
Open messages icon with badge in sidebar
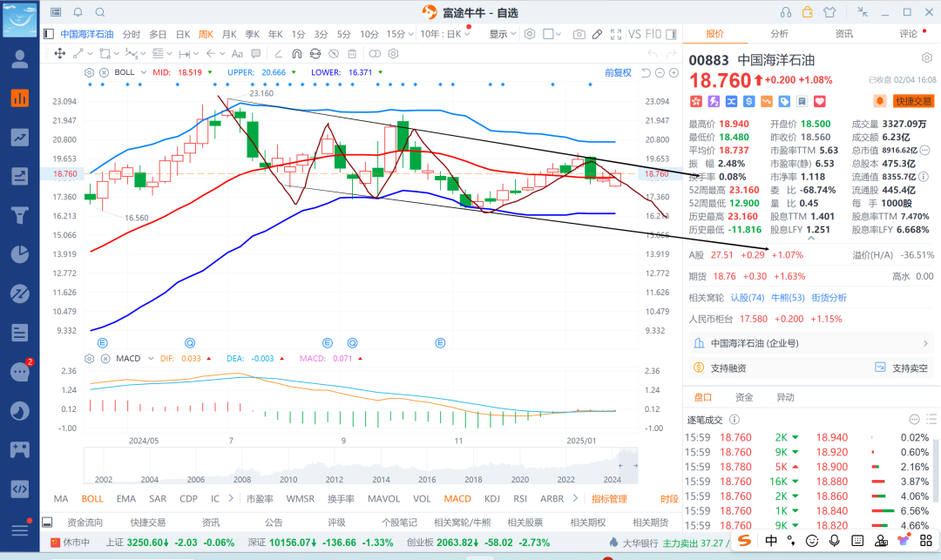20,372
